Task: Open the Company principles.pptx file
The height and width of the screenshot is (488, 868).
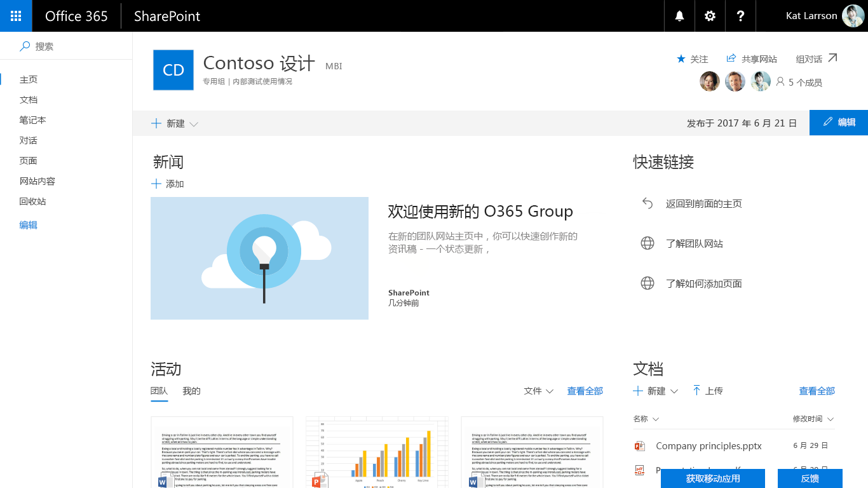Action: click(709, 446)
